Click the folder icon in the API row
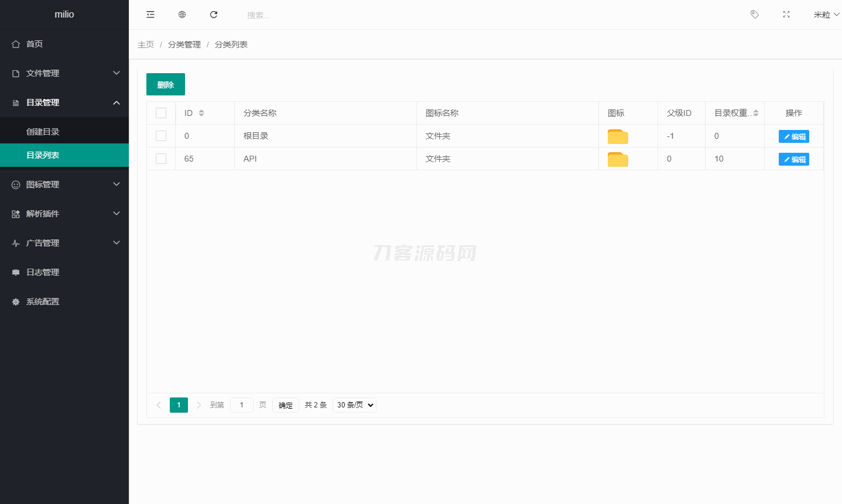The height and width of the screenshot is (504, 842). [618, 159]
